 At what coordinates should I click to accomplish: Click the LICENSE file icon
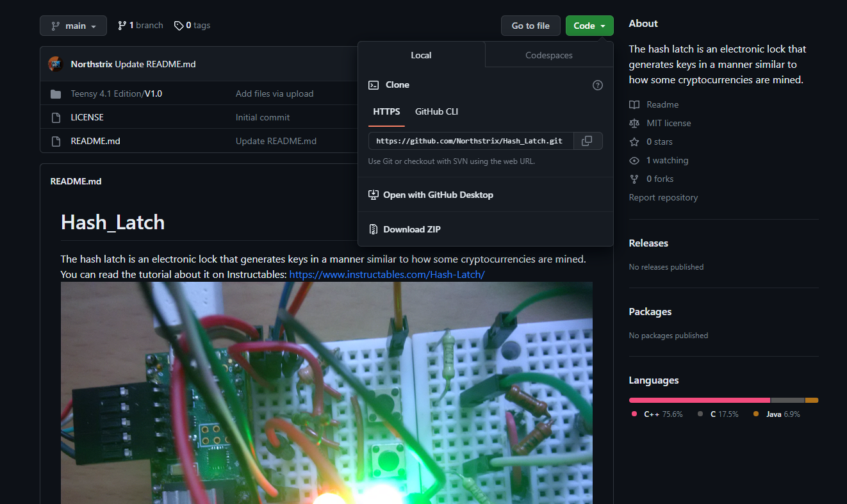point(56,118)
